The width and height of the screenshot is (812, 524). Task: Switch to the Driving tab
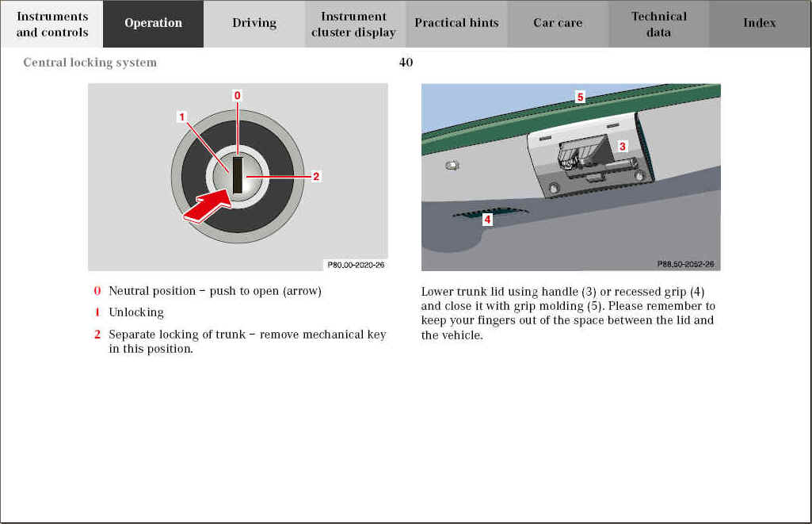pos(254,24)
